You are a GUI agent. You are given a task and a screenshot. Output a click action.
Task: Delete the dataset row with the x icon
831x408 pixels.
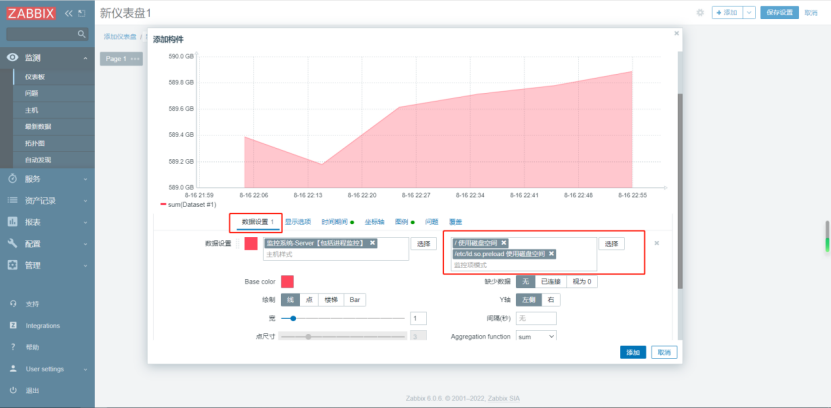point(657,243)
